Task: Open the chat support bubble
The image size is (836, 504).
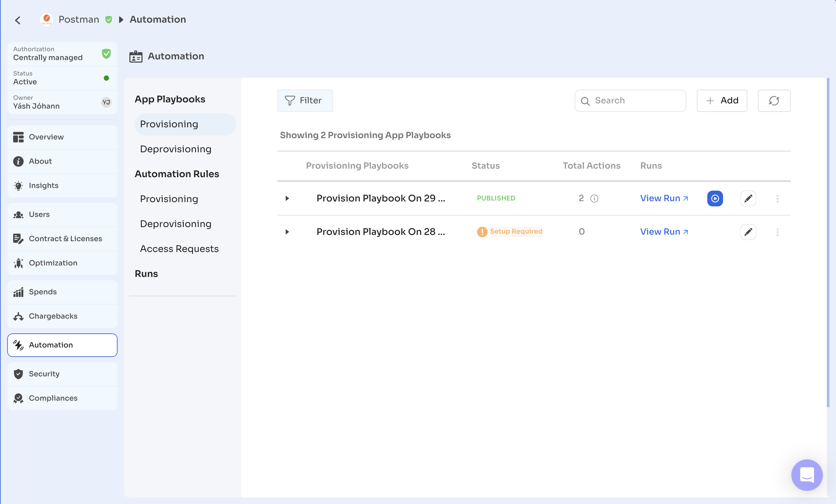Action: pos(807,474)
